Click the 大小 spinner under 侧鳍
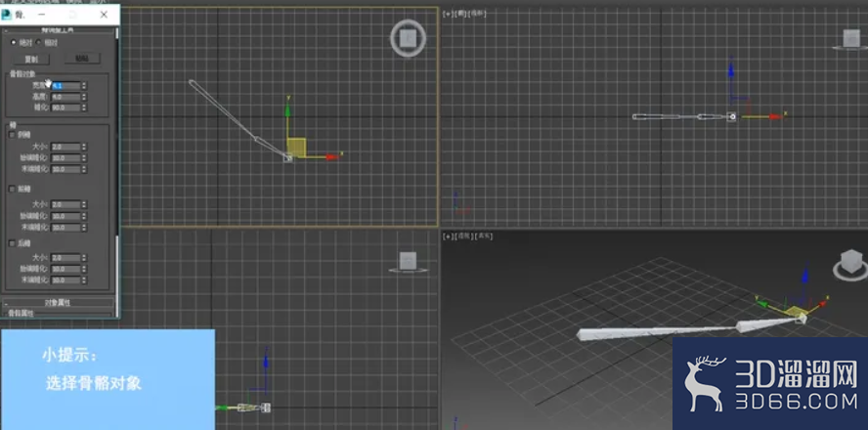 click(x=84, y=148)
